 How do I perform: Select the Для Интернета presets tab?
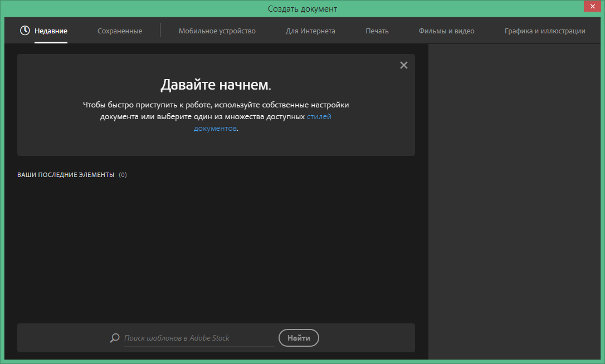click(x=310, y=31)
